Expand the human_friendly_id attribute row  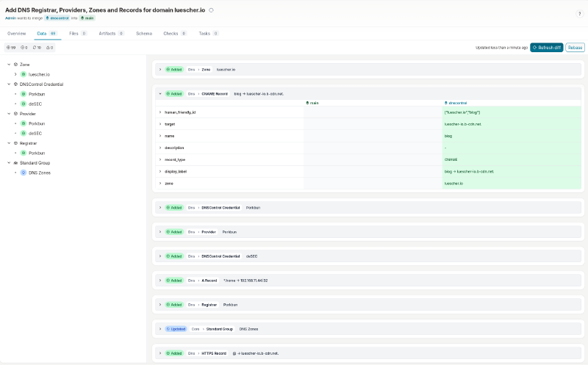coord(160,112)
